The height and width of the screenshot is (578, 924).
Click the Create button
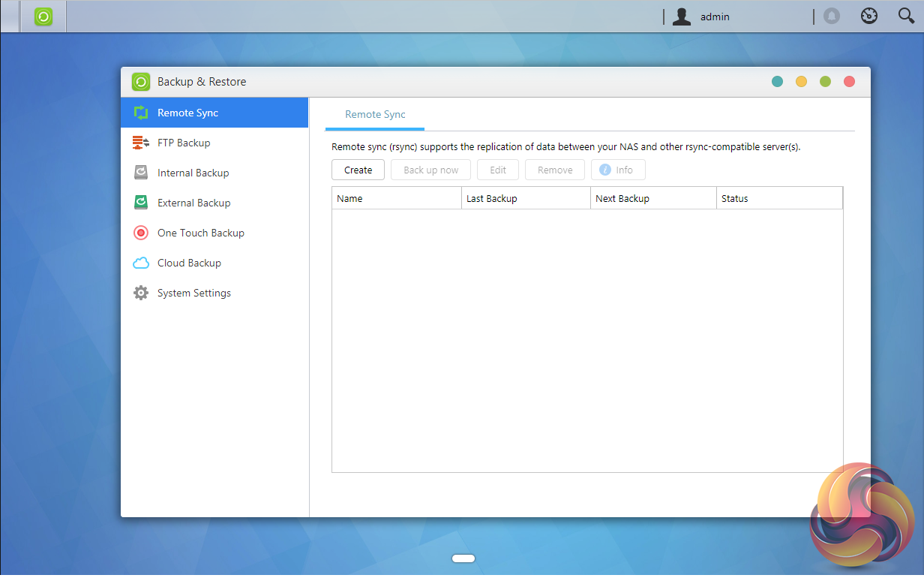[x=358, y=170]
